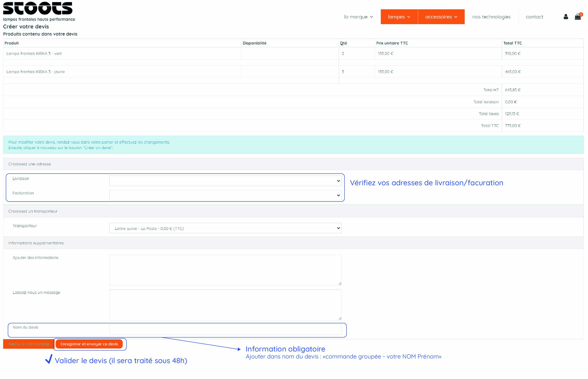Viewport: 588px width, 379px height.
Task: Open the shopping cart icon
Action: point(578,17)
